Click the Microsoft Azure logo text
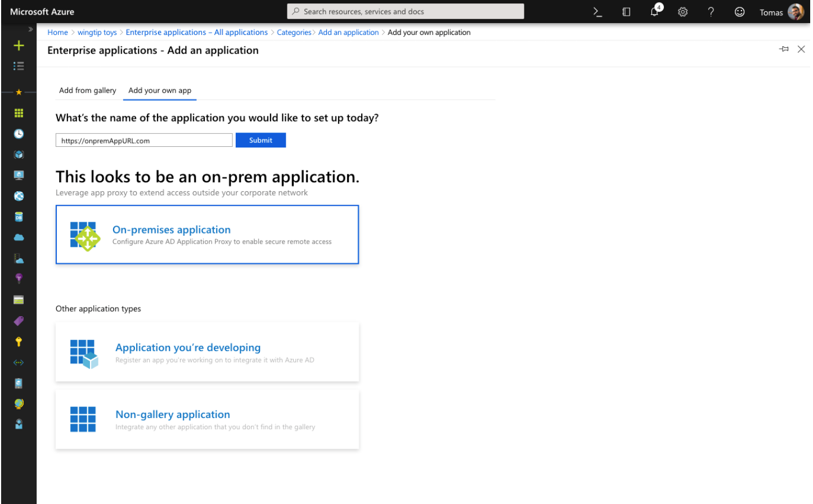 click(42, 12)
